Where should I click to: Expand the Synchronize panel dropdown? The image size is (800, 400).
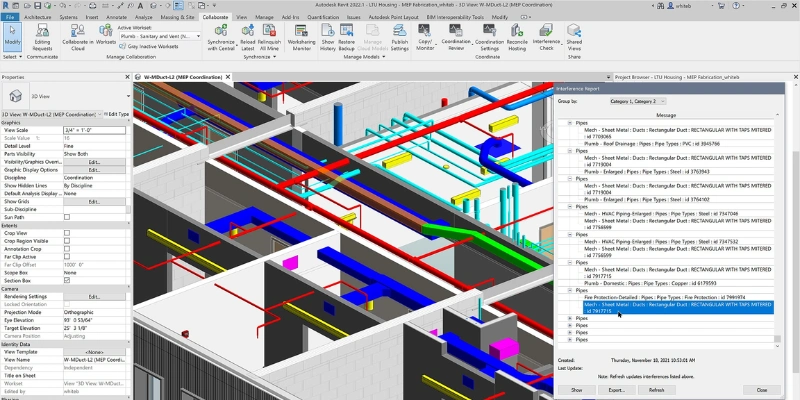tap(260, 57)
